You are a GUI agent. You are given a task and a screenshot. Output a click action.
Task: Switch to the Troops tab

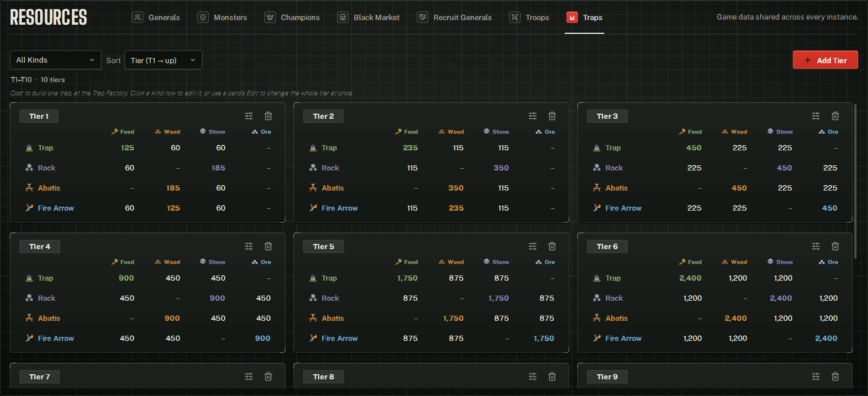tap(529, 18)
